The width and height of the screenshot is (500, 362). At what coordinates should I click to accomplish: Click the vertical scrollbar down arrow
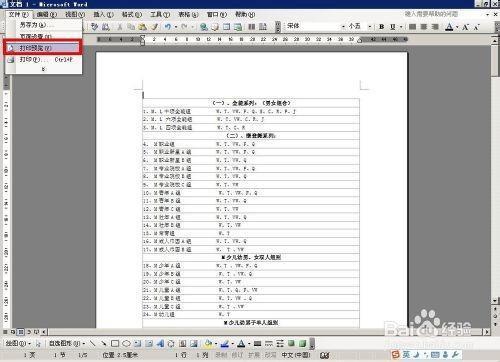[x=495, y=301]
